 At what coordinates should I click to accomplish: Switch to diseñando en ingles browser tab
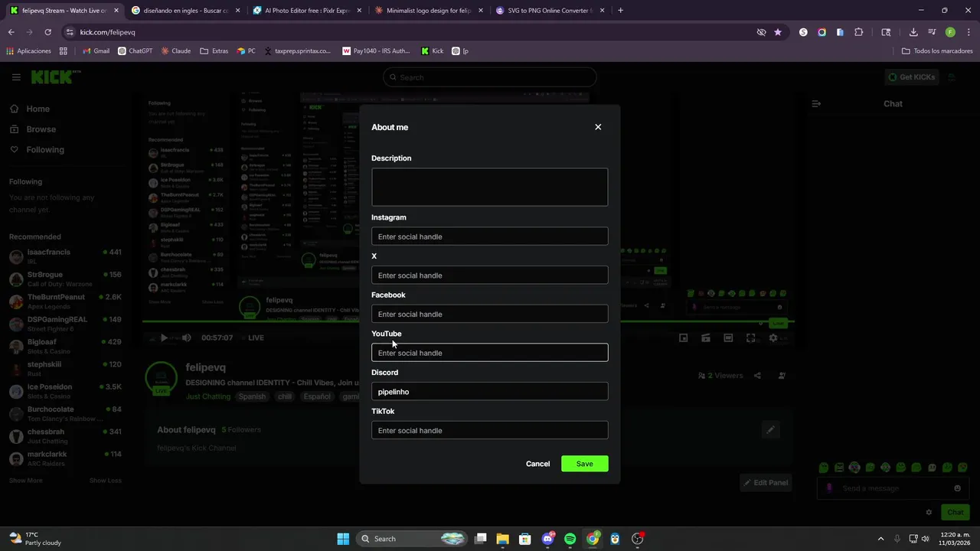click(x=185, y=11)
